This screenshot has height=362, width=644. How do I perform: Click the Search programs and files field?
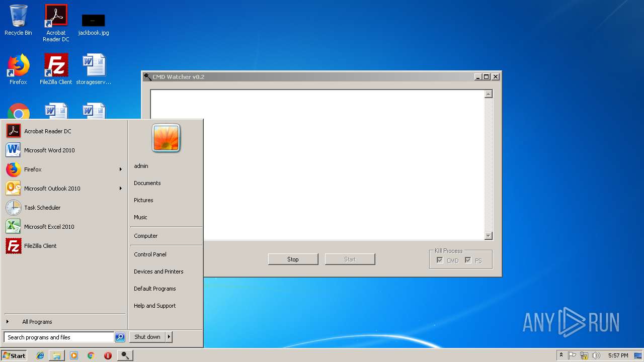59,337
